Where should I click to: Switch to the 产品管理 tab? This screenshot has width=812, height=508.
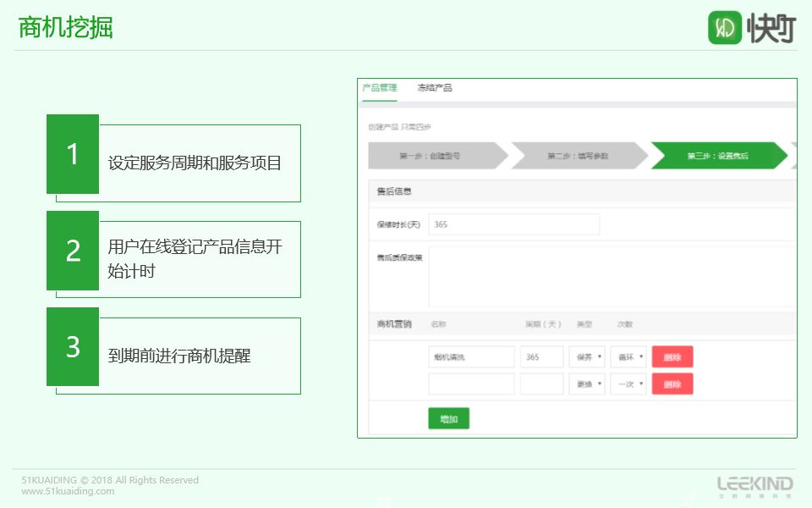[379, 88]
